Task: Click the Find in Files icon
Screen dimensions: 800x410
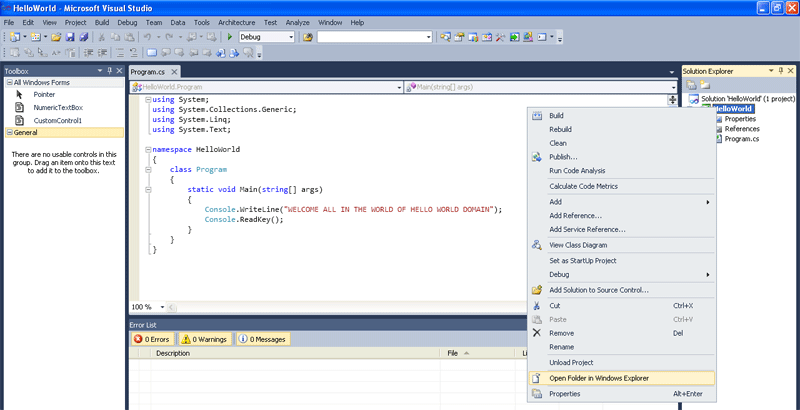Action: click(308, 37)
